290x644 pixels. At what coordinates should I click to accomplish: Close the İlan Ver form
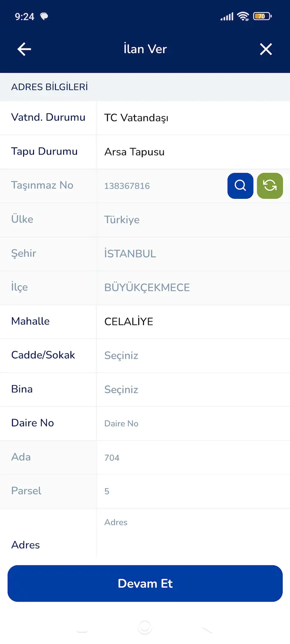click(x=266, y=49)
